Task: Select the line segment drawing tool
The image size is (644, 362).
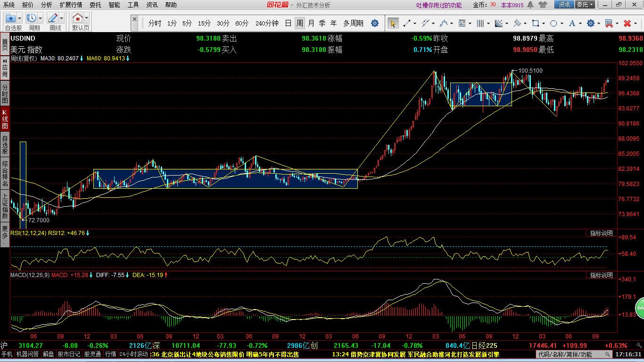Action: point(406,23)
